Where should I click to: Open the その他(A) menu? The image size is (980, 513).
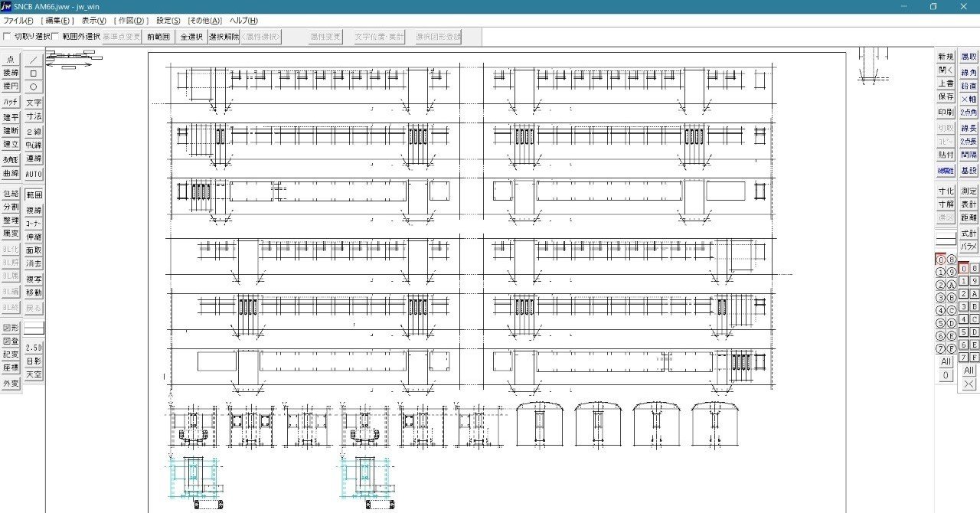204,20
